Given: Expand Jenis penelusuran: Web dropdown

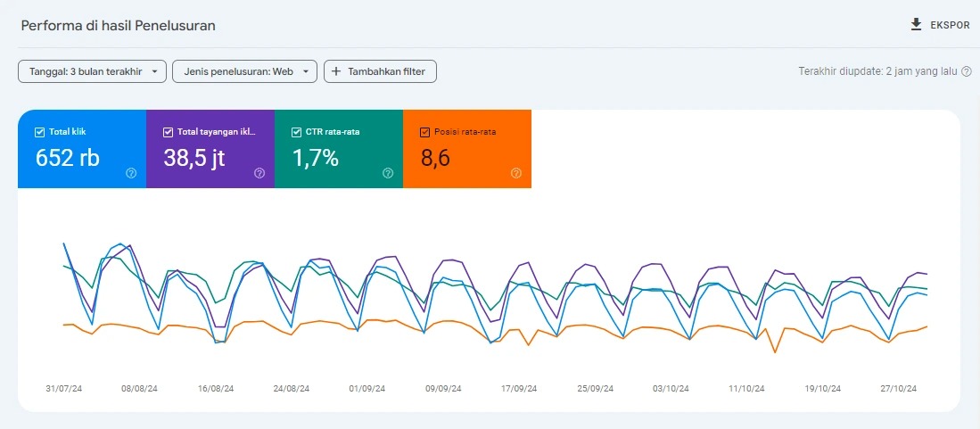Looking at the screenshot, I should [x=244, y=71].
